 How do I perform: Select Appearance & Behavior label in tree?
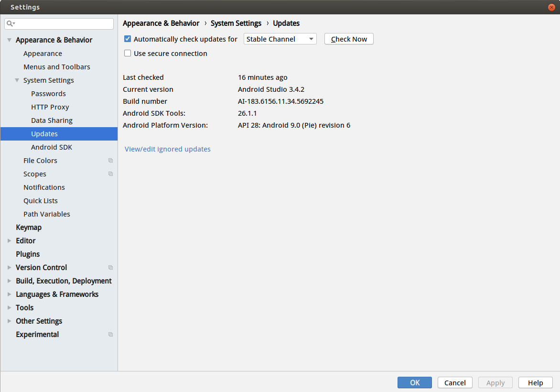click(54, 40)
